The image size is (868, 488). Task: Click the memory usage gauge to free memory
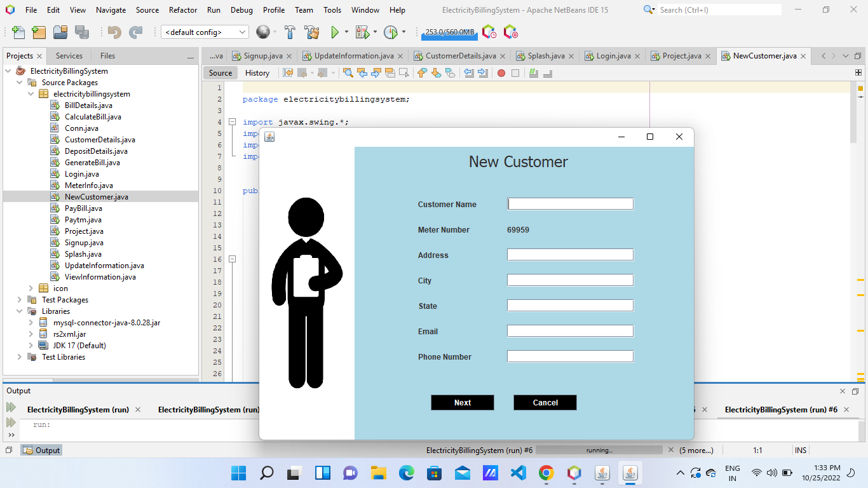pos(449,31)
